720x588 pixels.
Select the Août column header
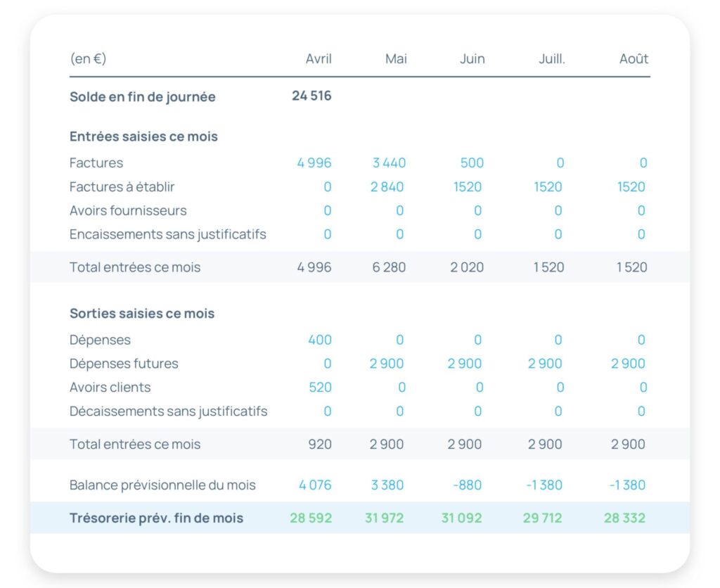click(x=634, y=59)
